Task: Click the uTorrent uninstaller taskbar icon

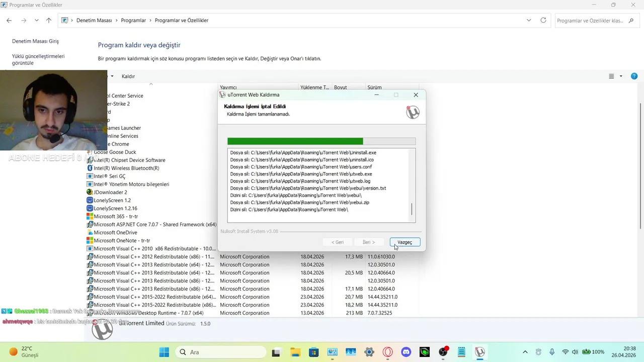Action: pos(480,352)
